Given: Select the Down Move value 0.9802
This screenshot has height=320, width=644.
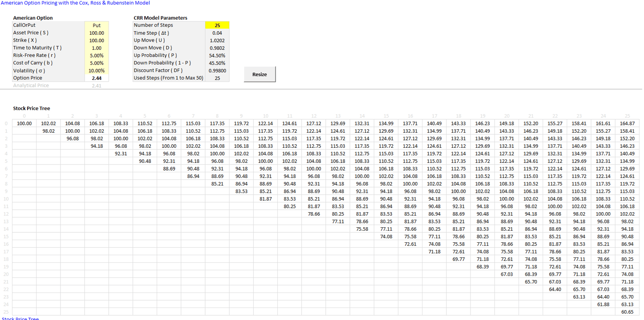Looking at the screenshot, I should 217,48.
